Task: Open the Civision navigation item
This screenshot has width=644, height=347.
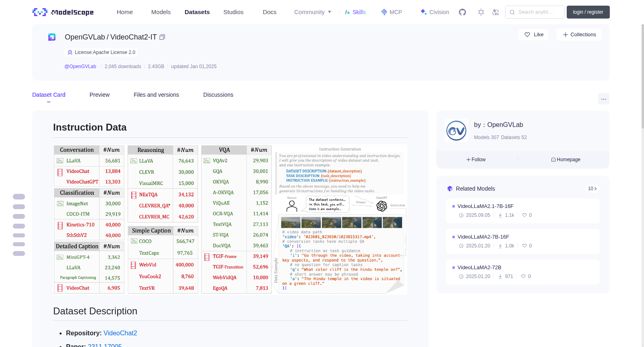Action: [435, 12]
